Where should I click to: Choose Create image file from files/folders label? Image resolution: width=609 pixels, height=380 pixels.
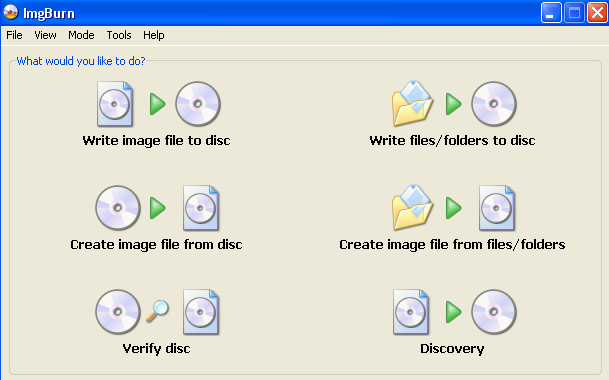(x=452, y=244)
